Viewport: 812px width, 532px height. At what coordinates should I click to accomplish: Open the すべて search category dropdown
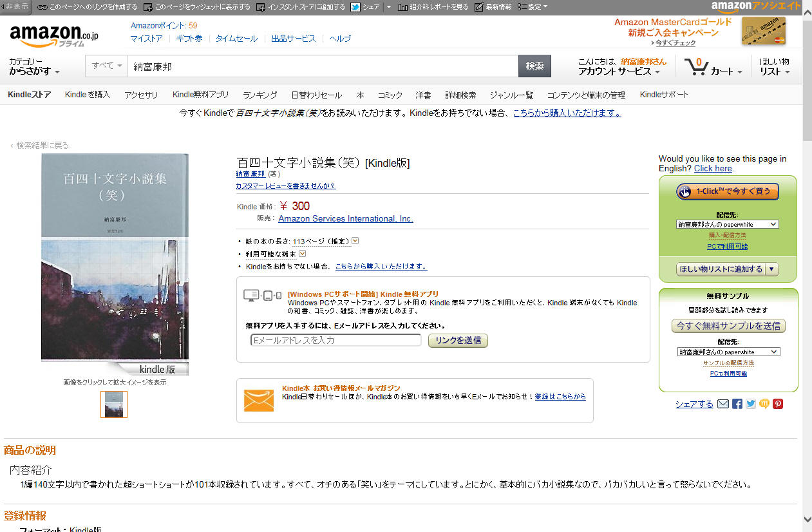(x=107, y=66)
